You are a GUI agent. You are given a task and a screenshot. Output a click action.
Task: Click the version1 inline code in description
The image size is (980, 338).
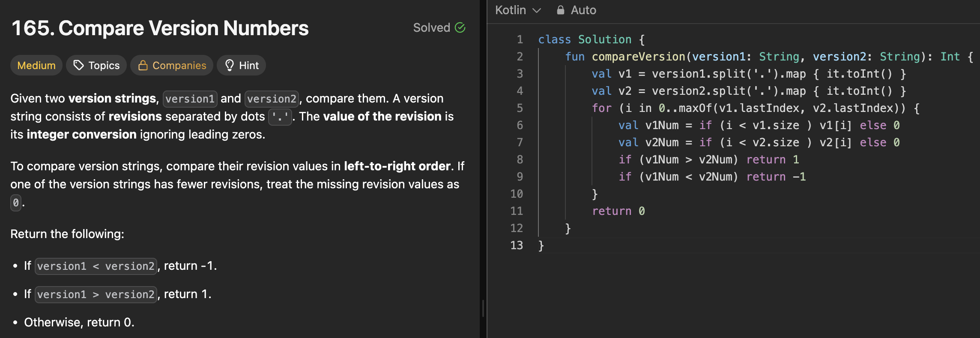pyautogui.click(x=190, y=99)
